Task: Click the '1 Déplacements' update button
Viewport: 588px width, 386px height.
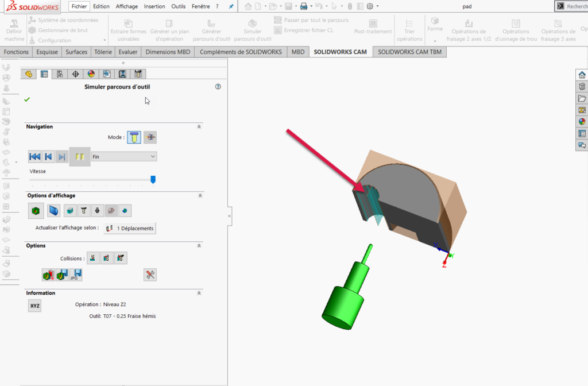Action: 130,228
